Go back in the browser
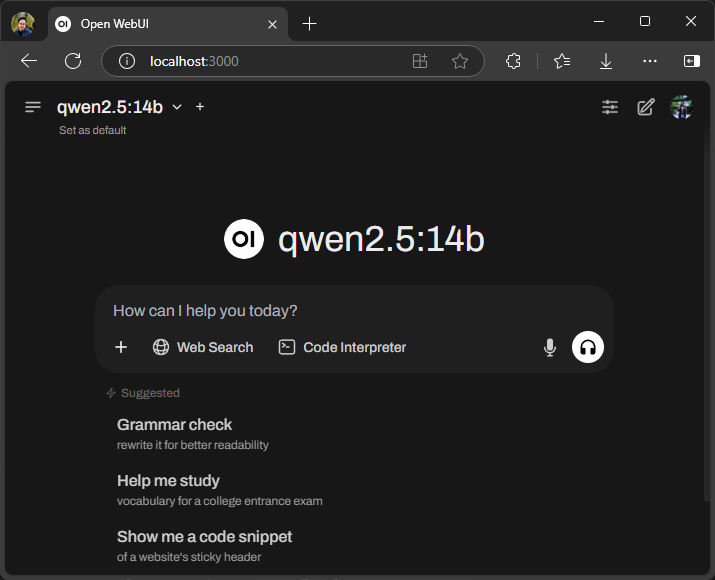 (29, 61)
